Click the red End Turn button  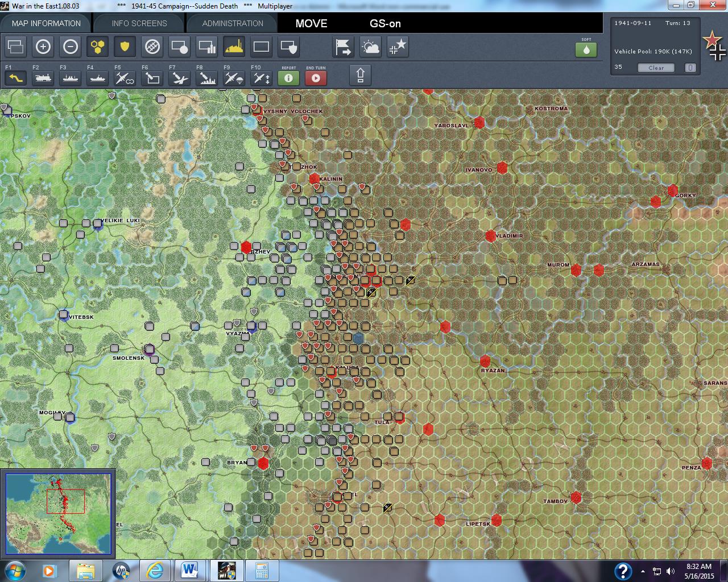[x=316, y=78]
